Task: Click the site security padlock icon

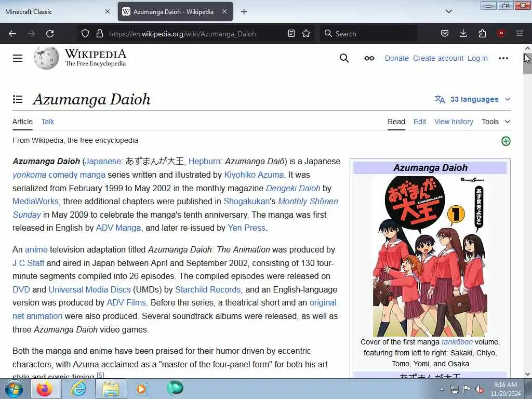Action: 99,33
